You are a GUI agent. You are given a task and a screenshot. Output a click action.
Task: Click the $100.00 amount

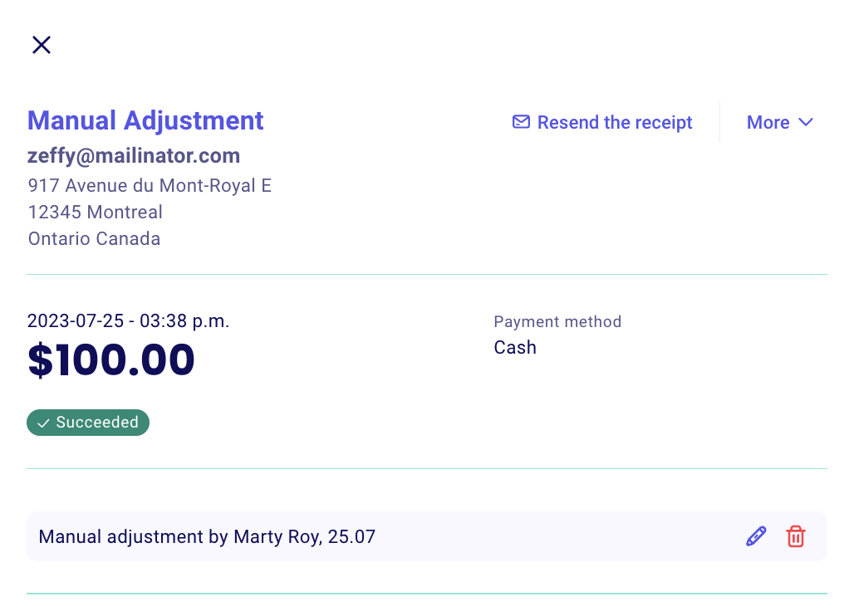point(111,359)
